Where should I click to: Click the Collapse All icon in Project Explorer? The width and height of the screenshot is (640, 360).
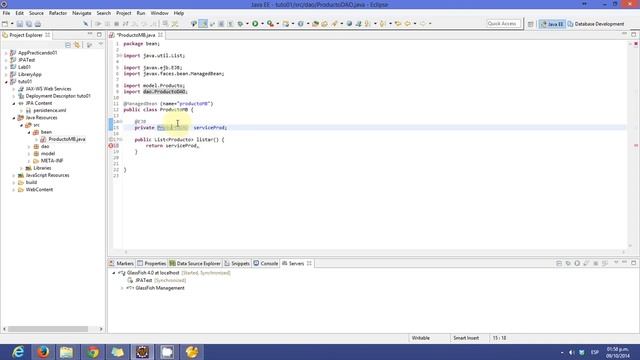pyautogui.click(x=68, y=45)
